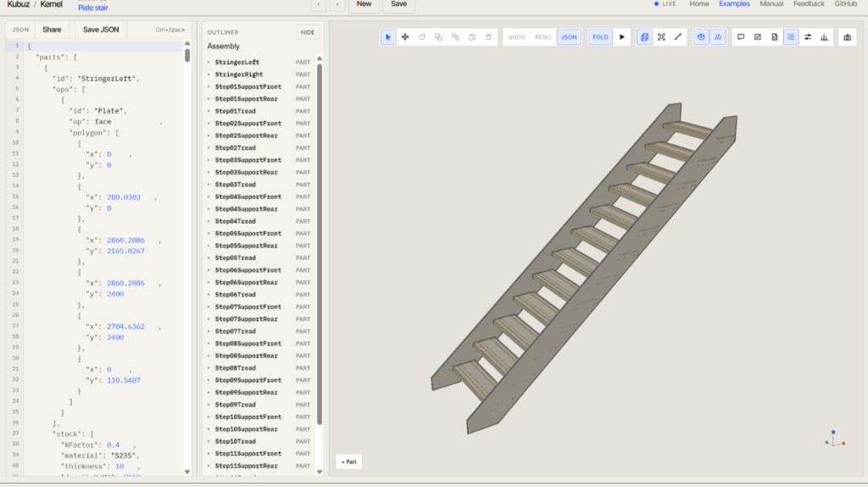Open the Feedback nav link
868x487 pixels.
click(x=809, y=4)
